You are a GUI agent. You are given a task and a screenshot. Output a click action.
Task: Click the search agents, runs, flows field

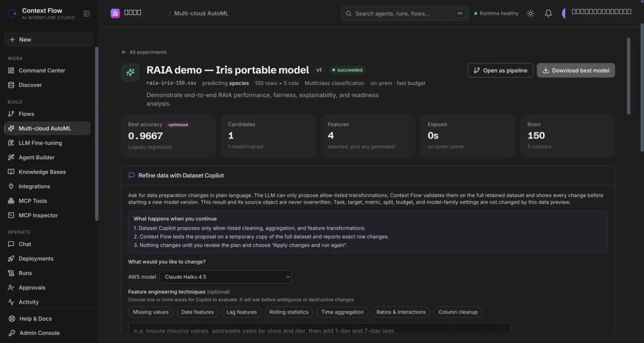[x=405, y=14]
